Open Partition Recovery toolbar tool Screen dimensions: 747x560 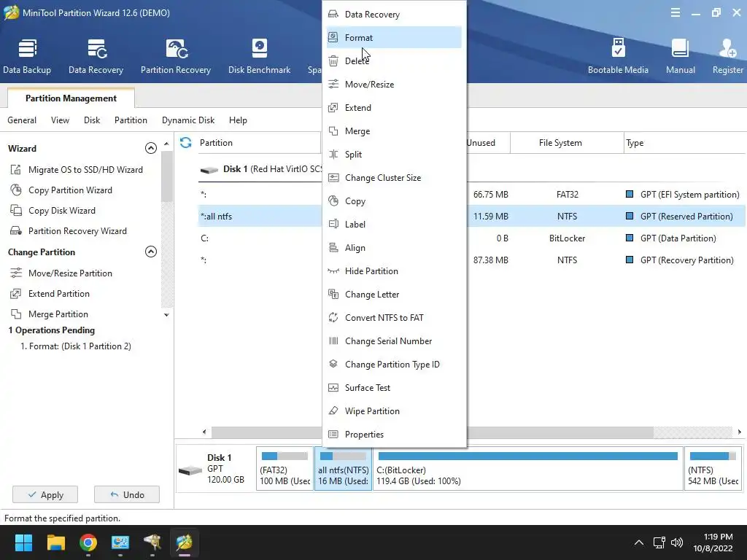click(175, 57)
